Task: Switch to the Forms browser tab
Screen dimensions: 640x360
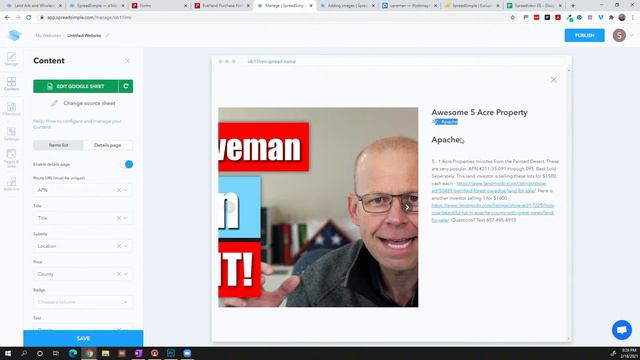Action: pos(159,6)
